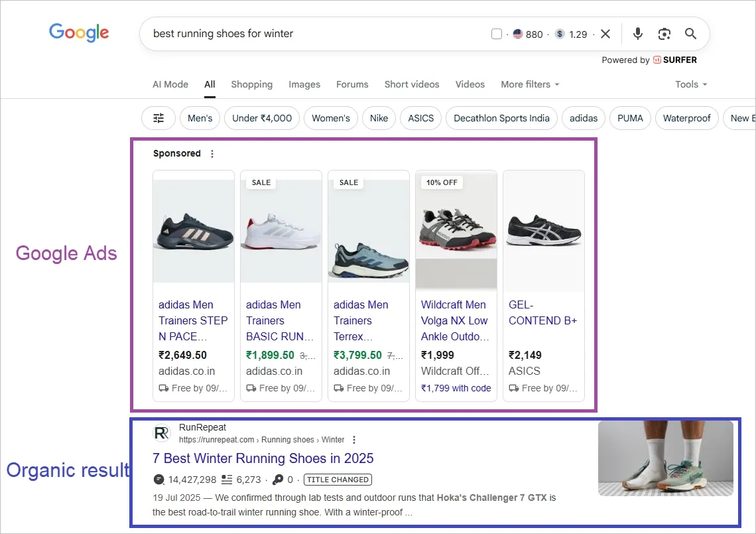The image size is (756, 534).
Task: Clear the search query with X icon
Action: tap(605, 34)
